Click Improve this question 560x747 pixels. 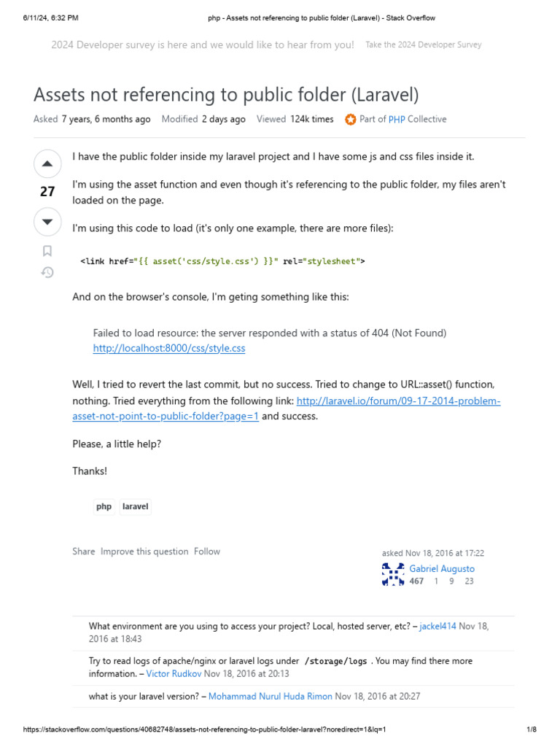click(144, 551)
